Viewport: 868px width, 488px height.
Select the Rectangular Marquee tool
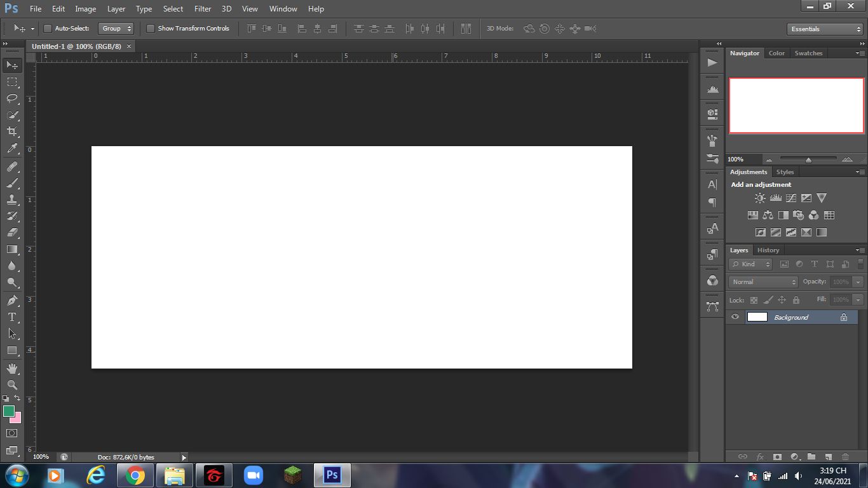point(12,82)
